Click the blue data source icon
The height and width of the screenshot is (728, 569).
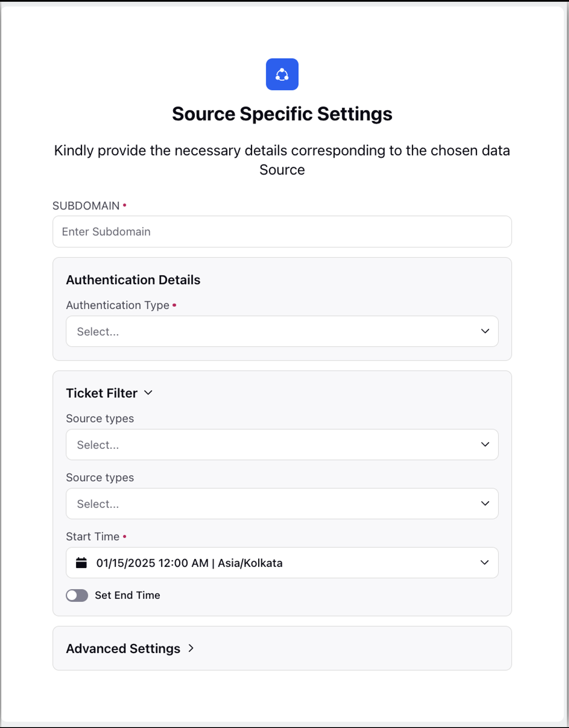282,74
